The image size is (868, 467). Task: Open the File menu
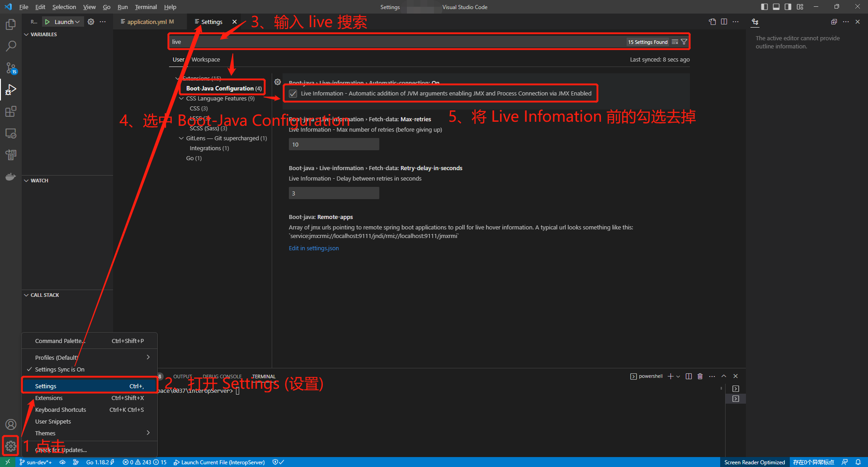(x=24, y=7)
